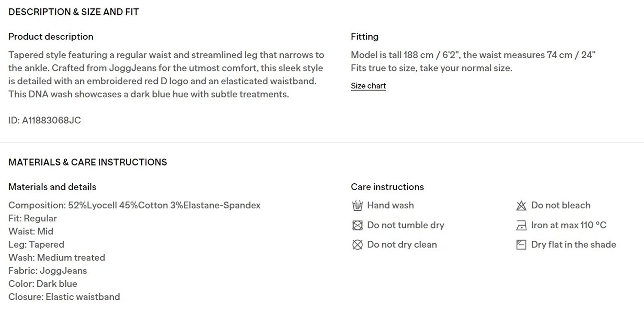Click the Do not bleach icon
The image size is (644, 313).
pos(521,206)
